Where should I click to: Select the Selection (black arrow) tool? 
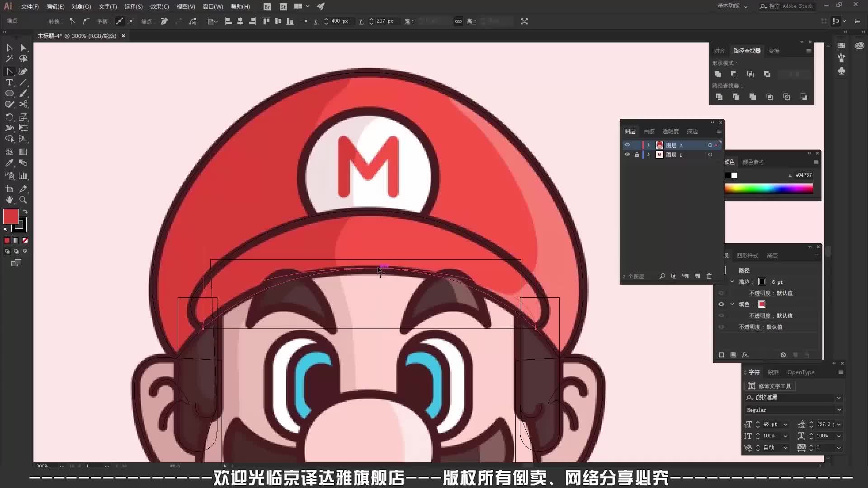point(9,47)
